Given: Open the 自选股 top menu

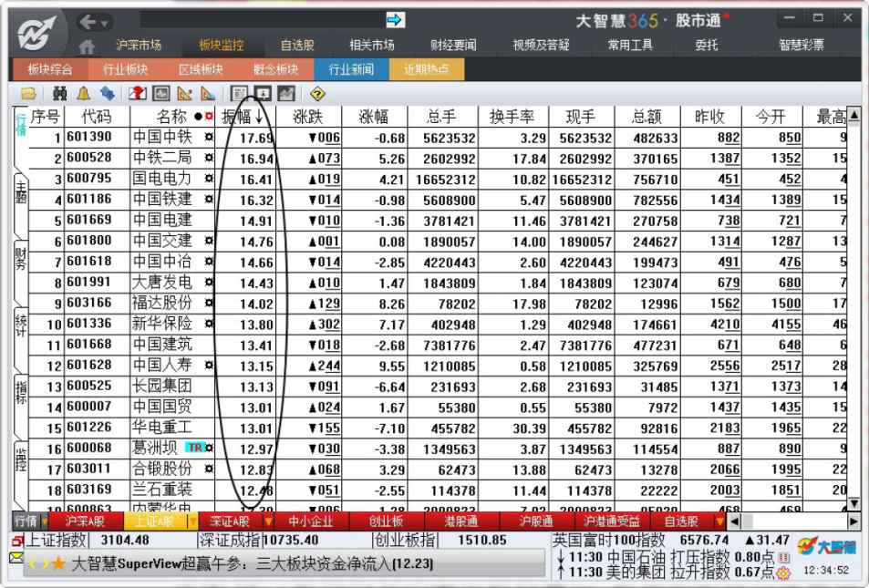Looking at the screenshot, I should (297, 45).
